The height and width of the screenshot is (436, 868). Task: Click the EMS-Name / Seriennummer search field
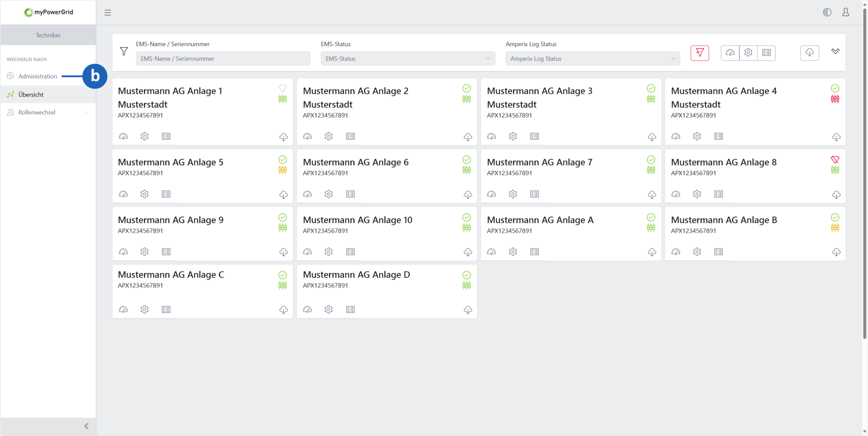click(x=223, y=59)
